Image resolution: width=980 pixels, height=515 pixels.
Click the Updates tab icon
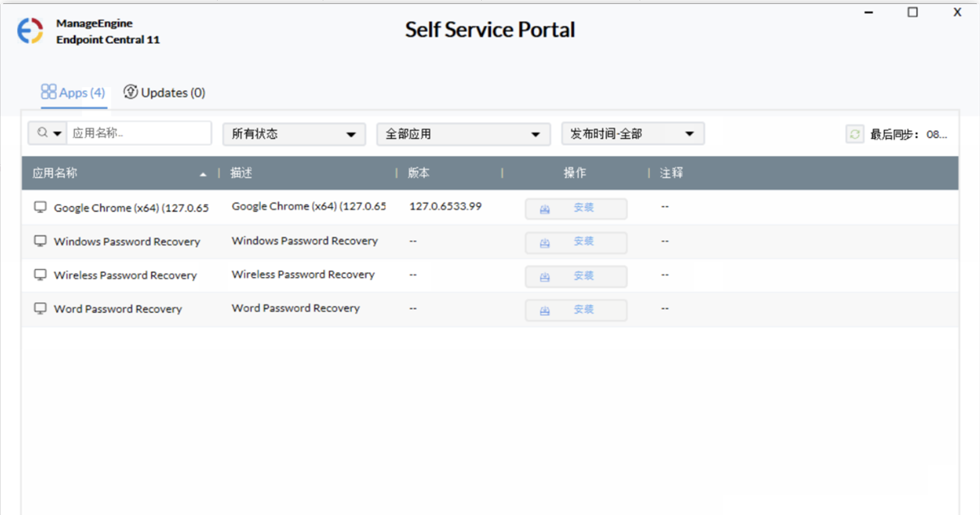[x=131, y=92]
